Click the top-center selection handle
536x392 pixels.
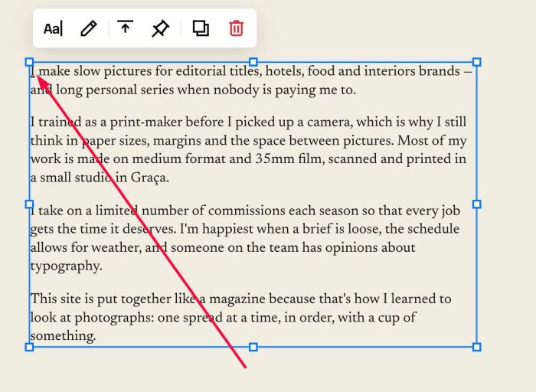tap(253, 62)
